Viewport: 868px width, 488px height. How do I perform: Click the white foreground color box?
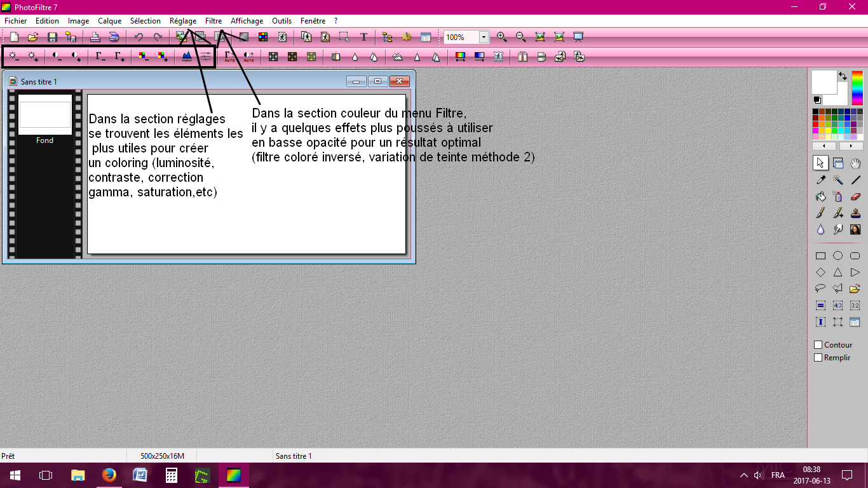(x=824, y=83)
